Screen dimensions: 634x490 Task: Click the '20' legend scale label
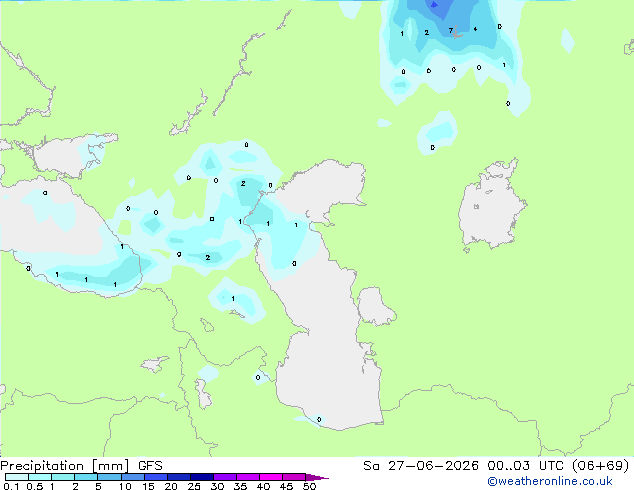[171, 486]
